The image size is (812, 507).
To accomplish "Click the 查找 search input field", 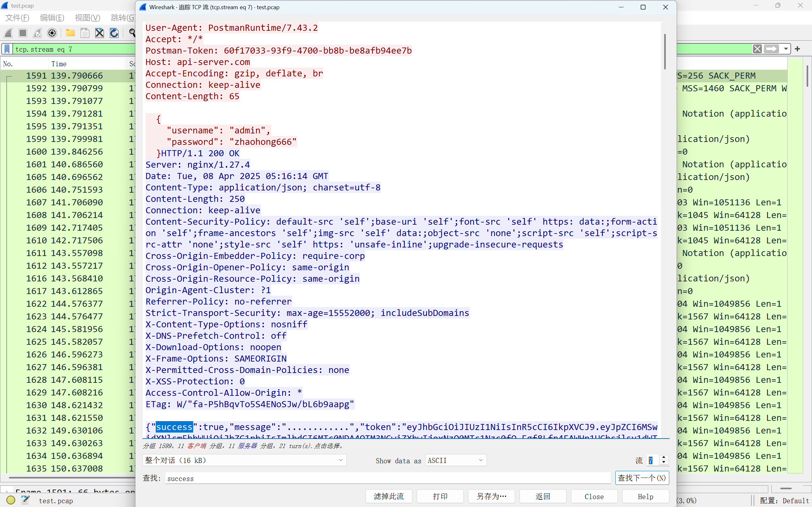I will point(388,478).
